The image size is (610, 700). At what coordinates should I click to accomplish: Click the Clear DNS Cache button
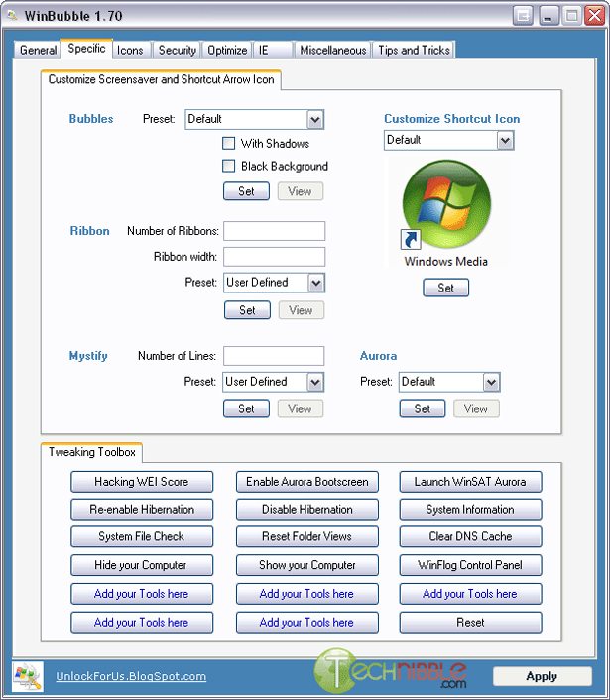point(470,537)
